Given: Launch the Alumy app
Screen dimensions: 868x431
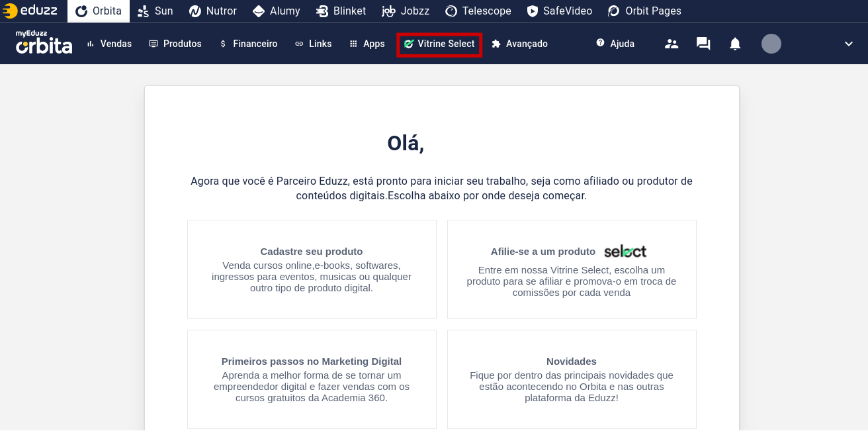Looking at the screenshot, I should (x=276, y=11).
